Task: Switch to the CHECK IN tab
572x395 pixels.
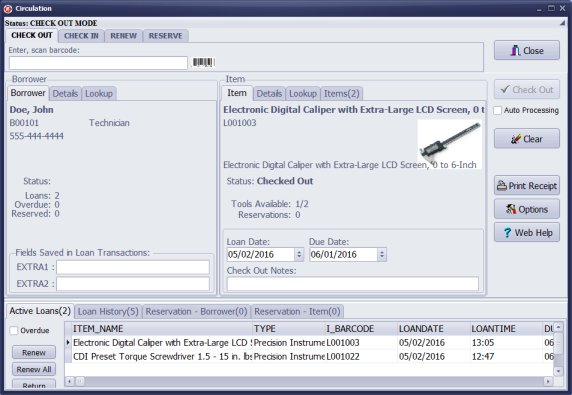Action: coord(81,36)
